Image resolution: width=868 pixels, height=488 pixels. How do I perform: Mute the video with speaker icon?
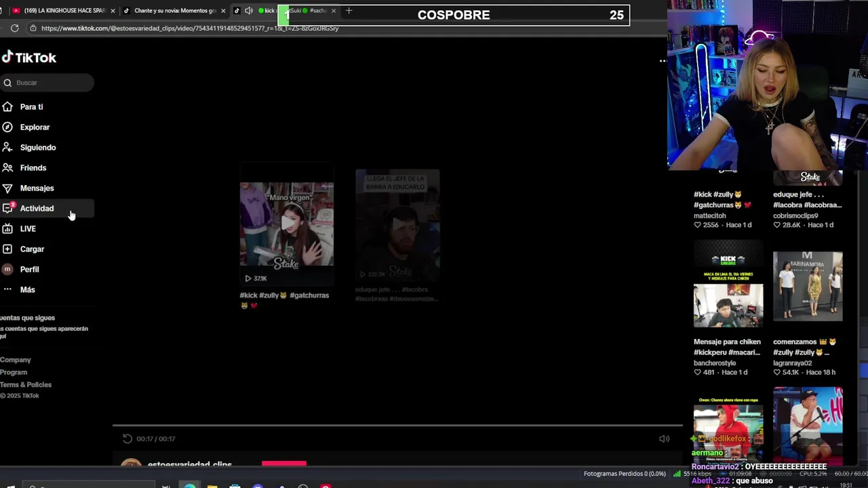pos(664,439)
